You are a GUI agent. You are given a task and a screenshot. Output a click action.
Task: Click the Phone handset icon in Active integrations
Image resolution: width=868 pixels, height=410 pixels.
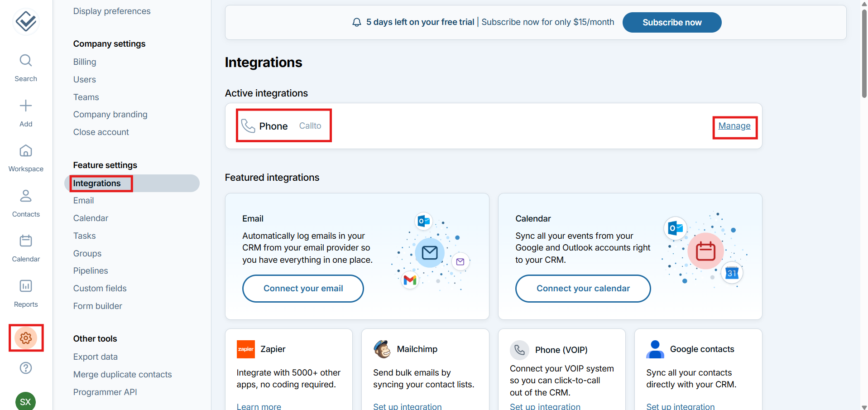click(248, 125)
